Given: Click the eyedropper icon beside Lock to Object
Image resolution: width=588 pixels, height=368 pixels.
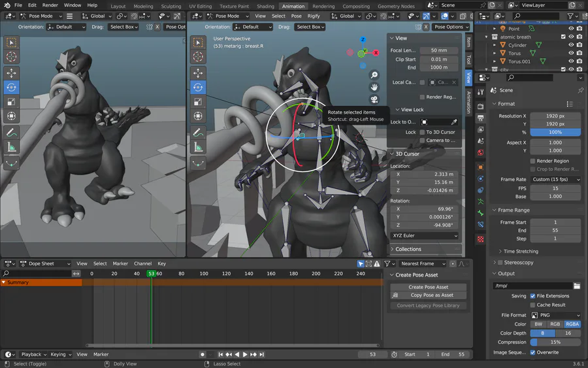Looking at the screenshot, I should [454, 122].
